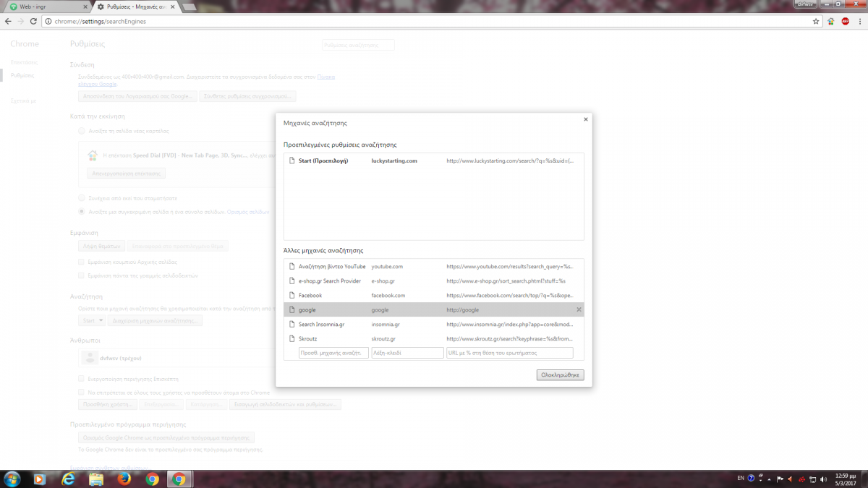This screenshot has height=488, width=868.
Task: Select the youtube.com keyword cell
Action: (x=387, y=267)
